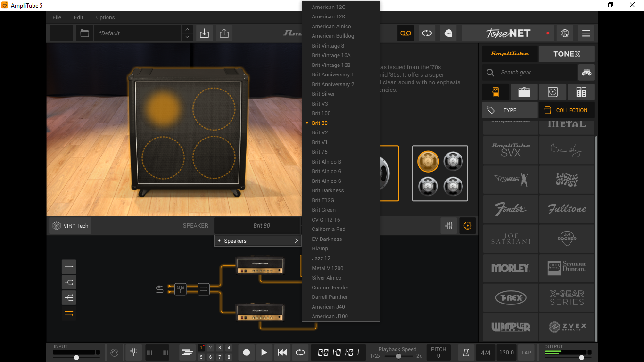Click the 120.0 tempo value
The height and width of the screenshot is (362, 644).
point(506,352)
